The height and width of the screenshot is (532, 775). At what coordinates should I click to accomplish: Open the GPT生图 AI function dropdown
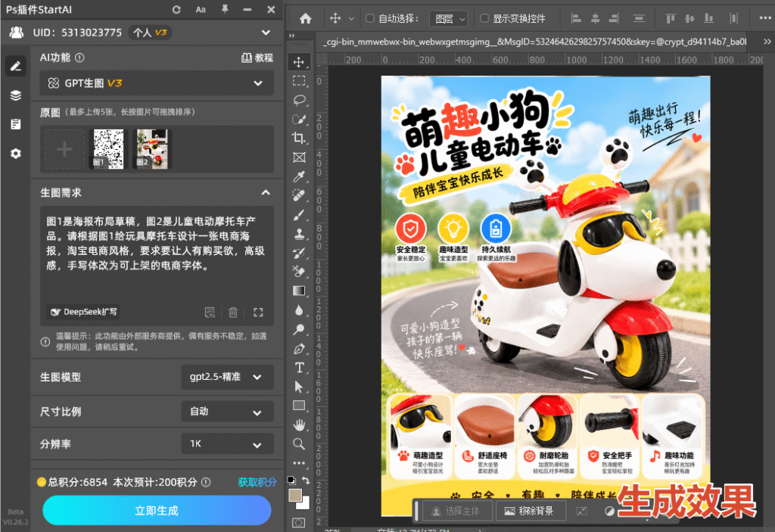click(156, 83)
